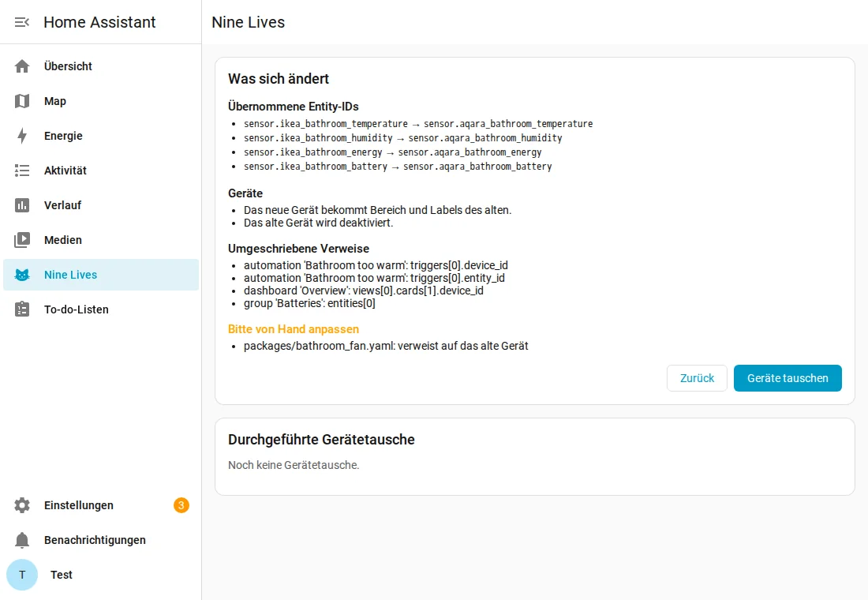The image size is (868, 600).
Task: Click 'Was sich ändert' heading
Action: (x=279, y=79)
